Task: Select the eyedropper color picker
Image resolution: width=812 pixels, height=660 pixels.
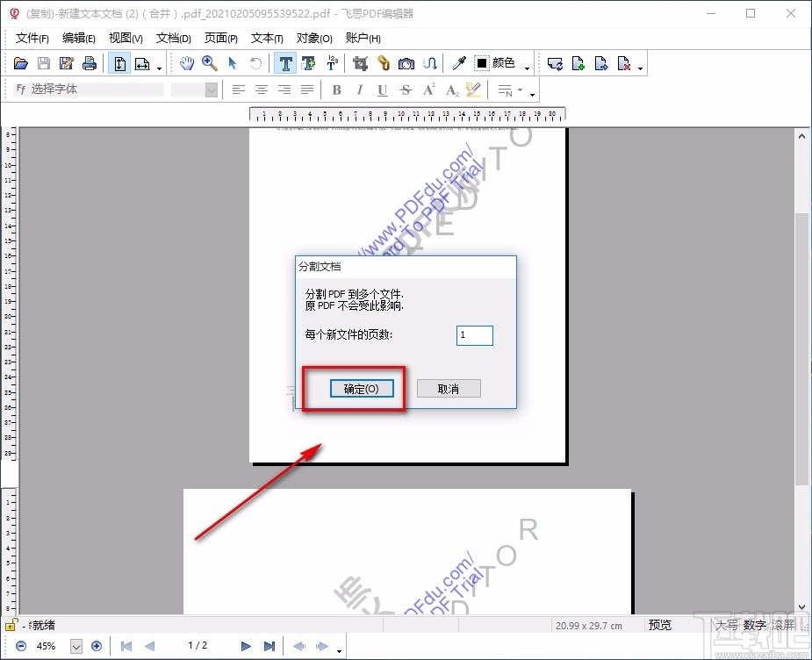Action: pyautogui.click(x=459, y=64)
